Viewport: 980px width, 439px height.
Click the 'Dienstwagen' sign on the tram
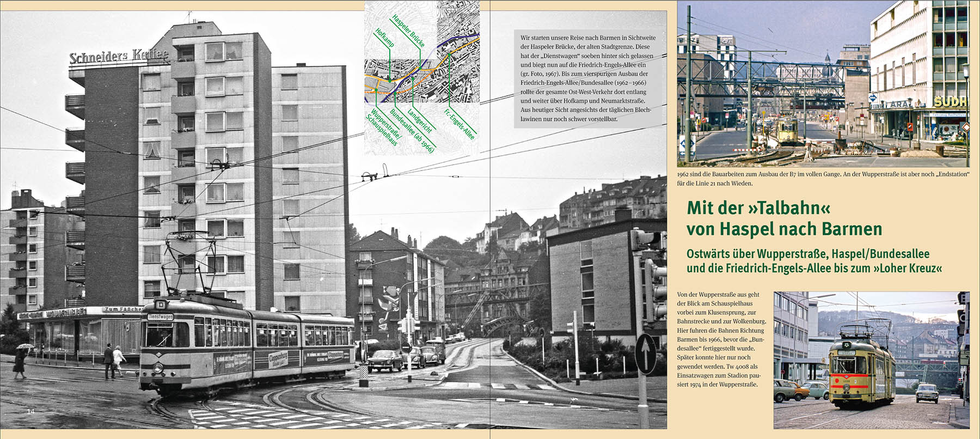click(x=161, y=316)
